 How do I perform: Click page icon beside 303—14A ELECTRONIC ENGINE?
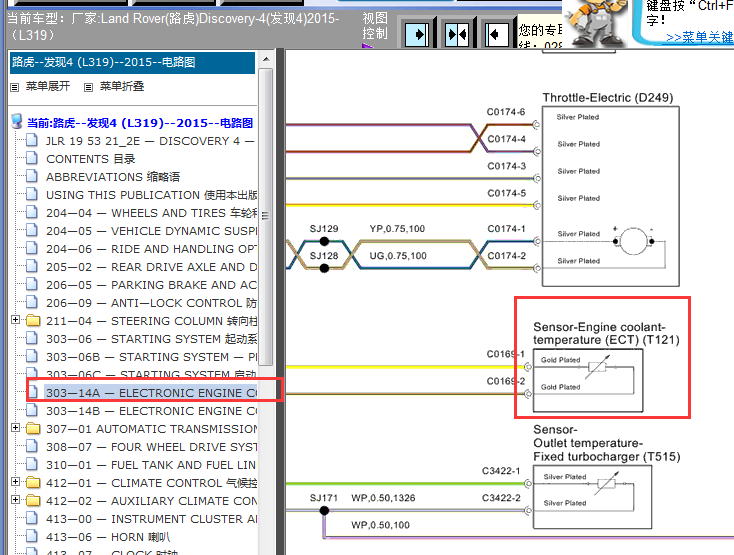[x=33, y=391]
